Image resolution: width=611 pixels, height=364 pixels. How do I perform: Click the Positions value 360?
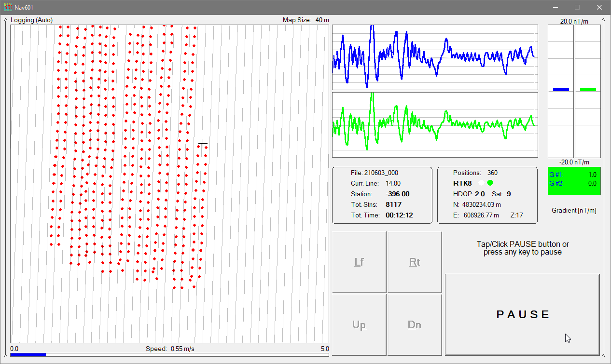[x=492, y=173]
